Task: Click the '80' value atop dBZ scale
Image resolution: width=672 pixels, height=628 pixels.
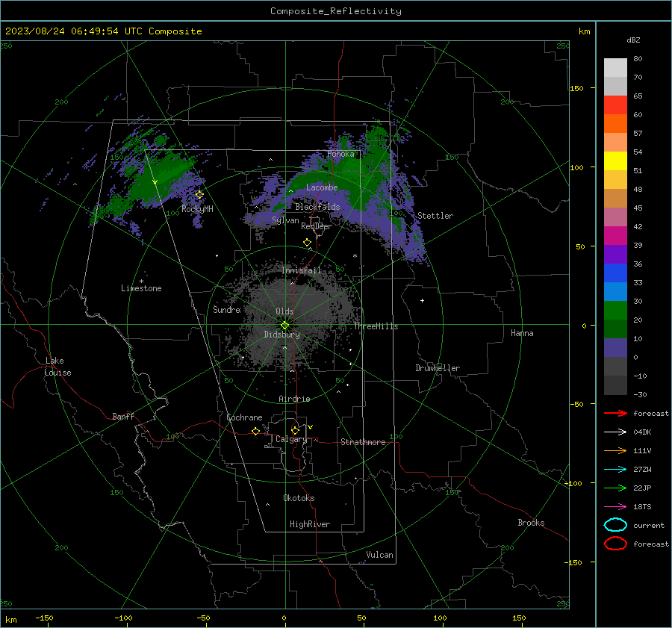Action: click(638, 59)
